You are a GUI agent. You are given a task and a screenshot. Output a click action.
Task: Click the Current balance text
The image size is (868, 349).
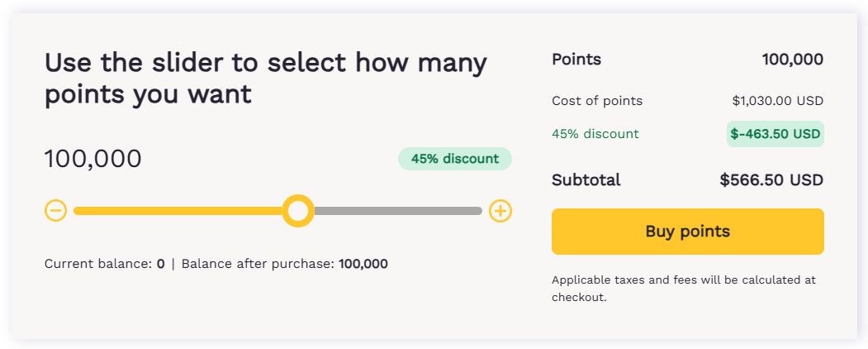point(104,265)
